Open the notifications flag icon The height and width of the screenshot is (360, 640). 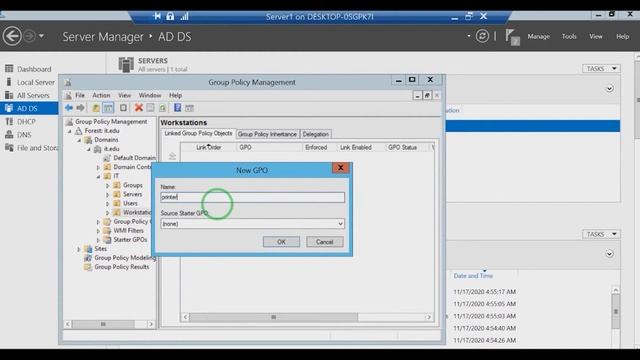pyautogui.click(x=512, y=36)
